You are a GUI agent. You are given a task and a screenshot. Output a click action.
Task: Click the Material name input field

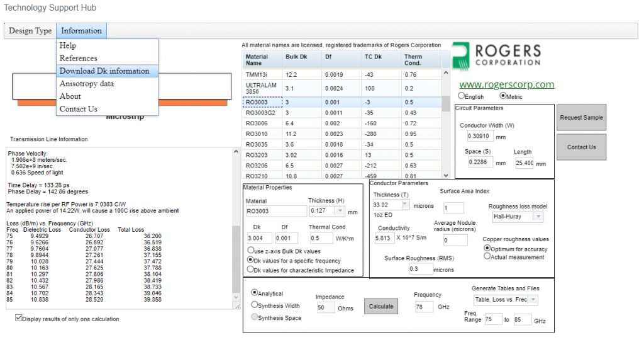point(276,212)
